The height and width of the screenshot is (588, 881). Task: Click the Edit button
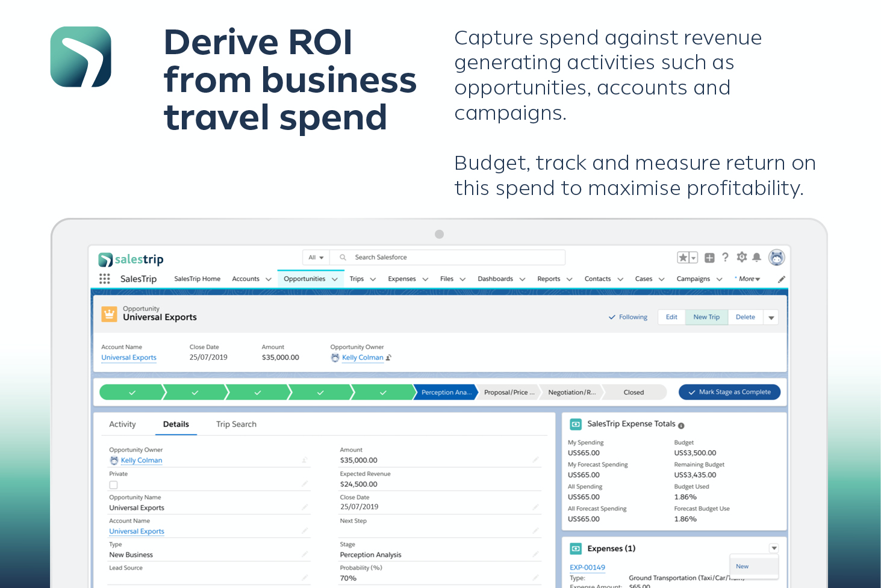click(671, 317)
